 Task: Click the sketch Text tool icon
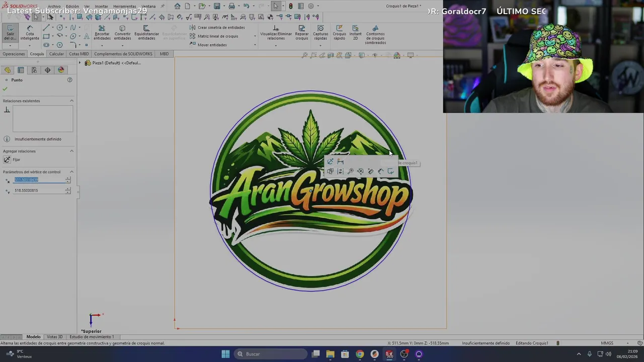click(x=87, y=36)
